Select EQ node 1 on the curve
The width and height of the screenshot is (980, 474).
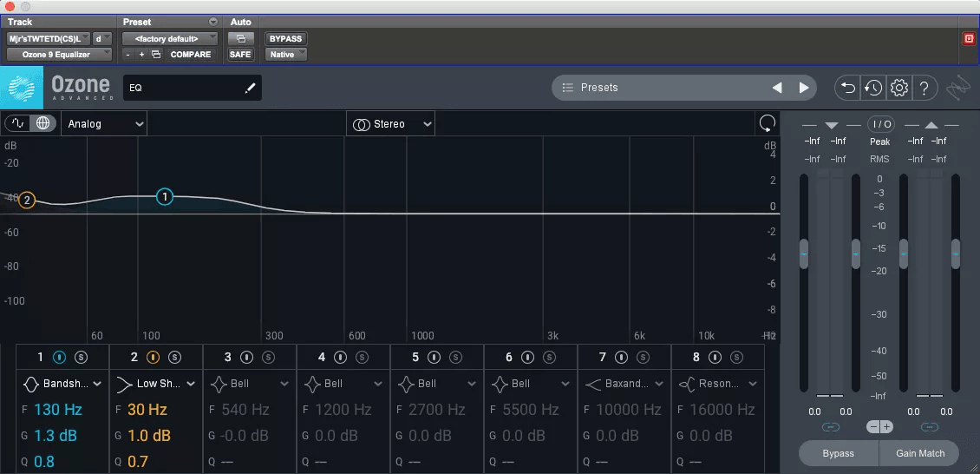[x=165, y=197]
